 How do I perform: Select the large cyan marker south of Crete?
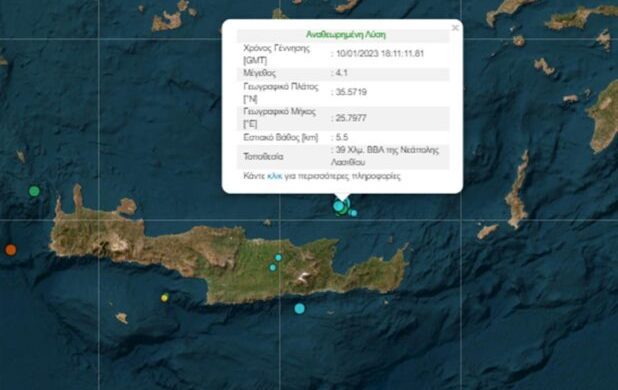click(x=300, y=308)
